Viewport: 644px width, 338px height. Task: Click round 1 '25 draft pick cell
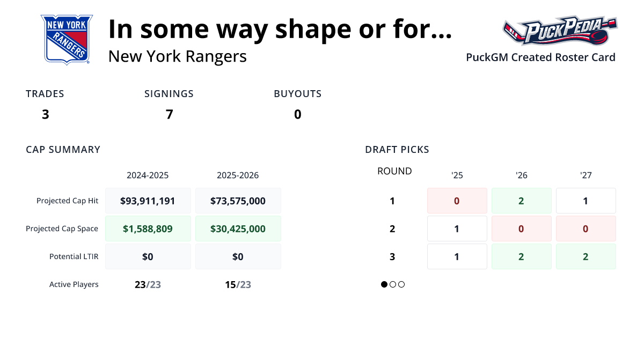[x=457, y=201]
